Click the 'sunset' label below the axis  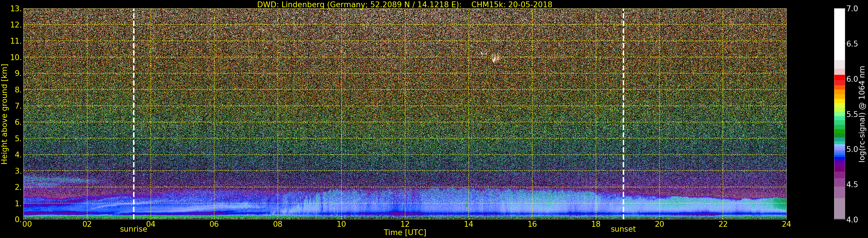pyautogui.click(x=623, y=229)
